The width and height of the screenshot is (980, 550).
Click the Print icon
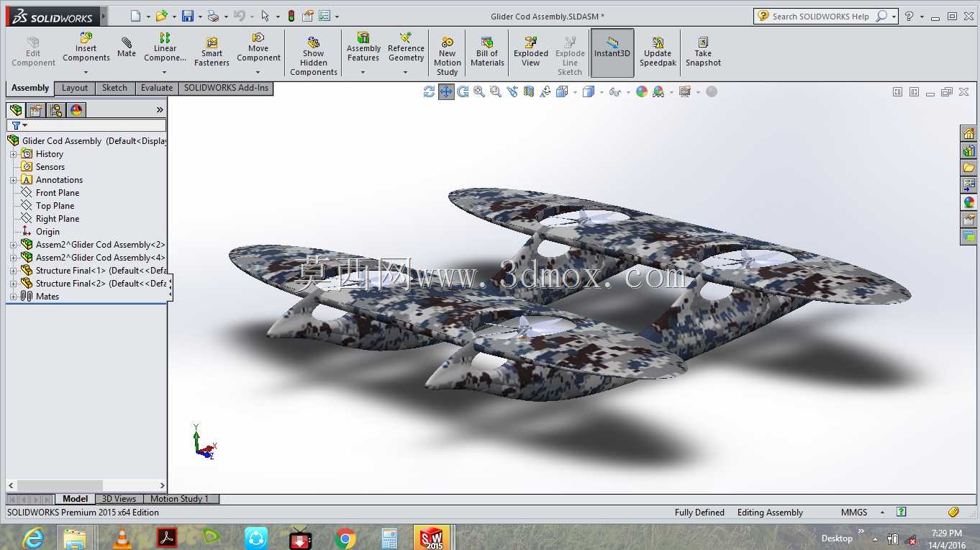click(x=213, y=16)
